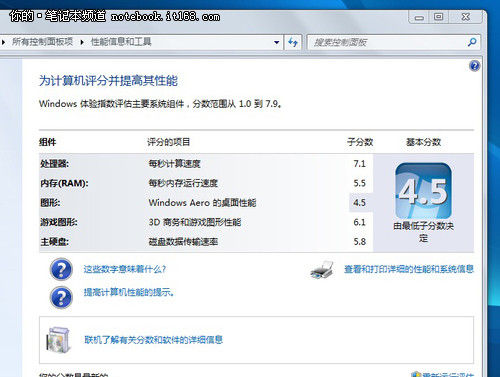Viewport: 500px width, 377px height.
Task: Click highlighted graphics subscore 4.5
Action: click(x=359, y=202)
